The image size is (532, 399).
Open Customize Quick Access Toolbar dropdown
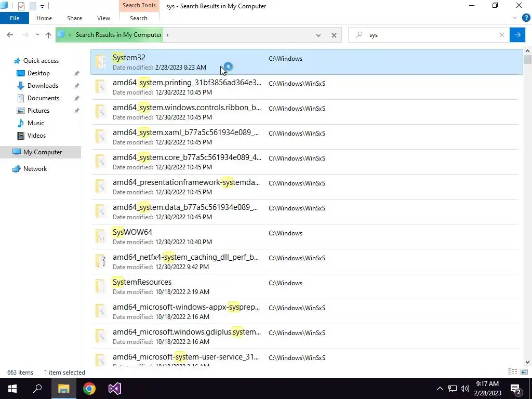pos(43,6)
